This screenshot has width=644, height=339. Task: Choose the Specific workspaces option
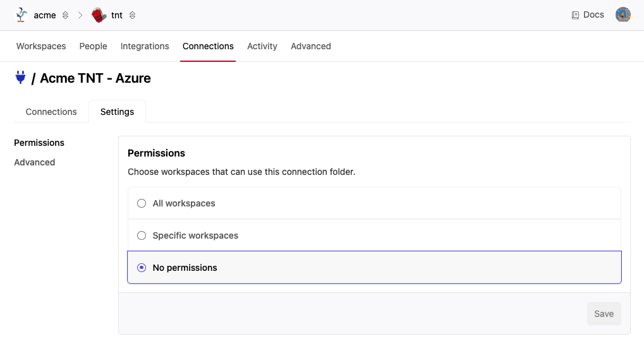coord(142,235)
